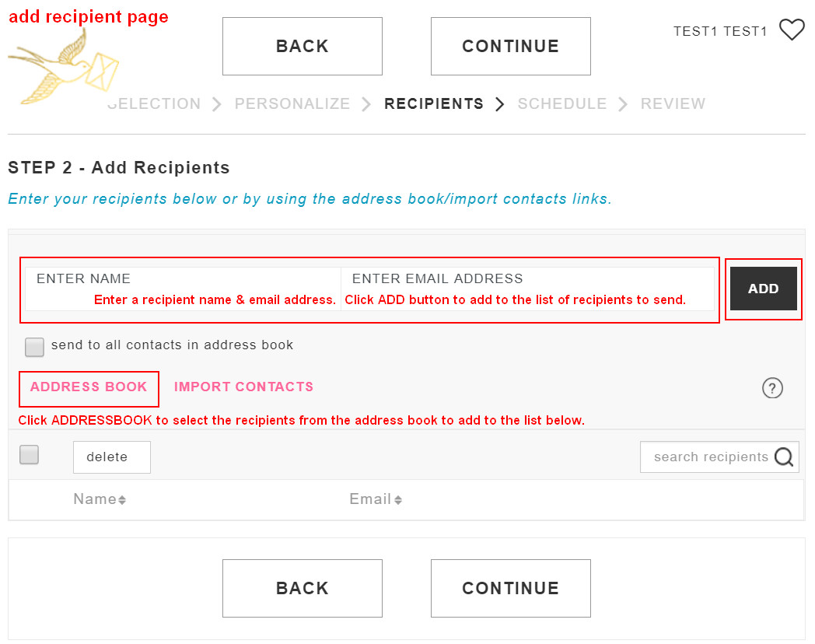
Task: Click the bottom BACK button
Action: point(303,588)
